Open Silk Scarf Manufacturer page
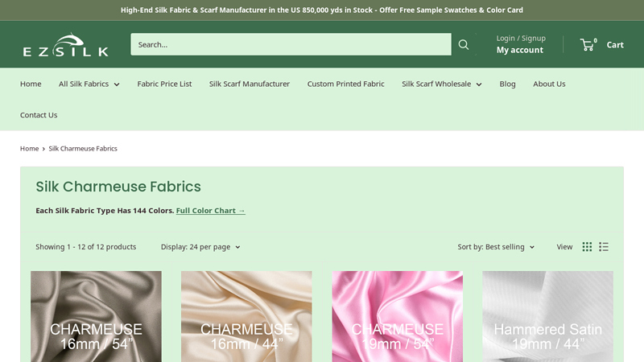Screen dimensions: 644x362 [250, 84]
